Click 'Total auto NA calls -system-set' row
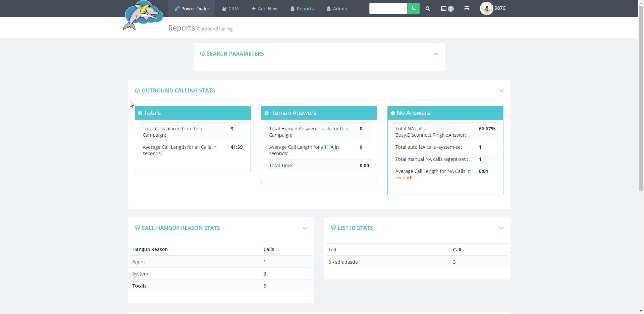644x314 pixels. (x=445, y=147)
